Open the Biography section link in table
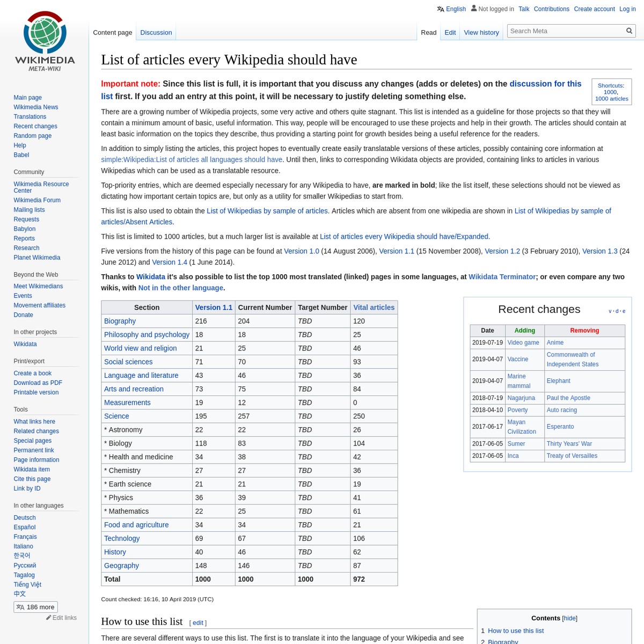The height and width of the screenshot is (644, 644). [x=120, y=321]
